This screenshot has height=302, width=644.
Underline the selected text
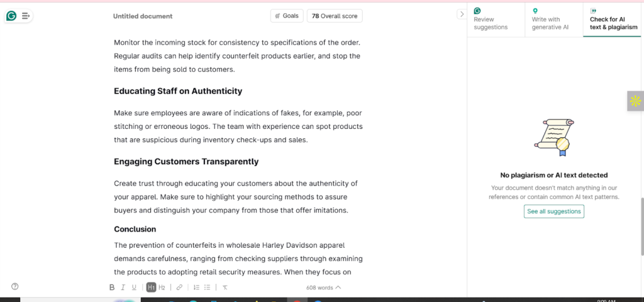pos(134,288)
